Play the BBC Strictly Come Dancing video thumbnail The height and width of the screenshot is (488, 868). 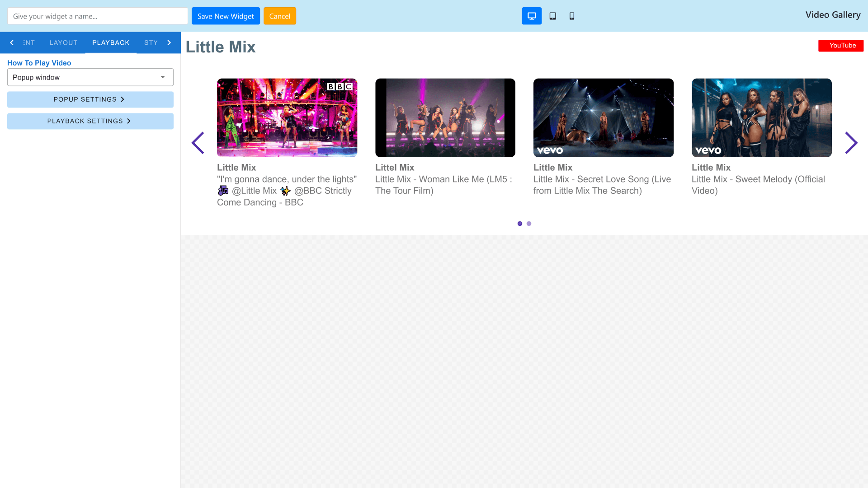click(287, 118)
